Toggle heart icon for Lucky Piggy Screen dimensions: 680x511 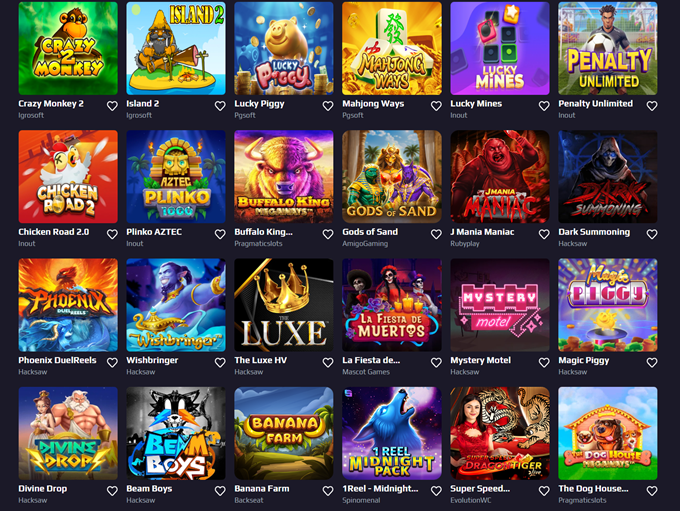[x=328, y=106]
